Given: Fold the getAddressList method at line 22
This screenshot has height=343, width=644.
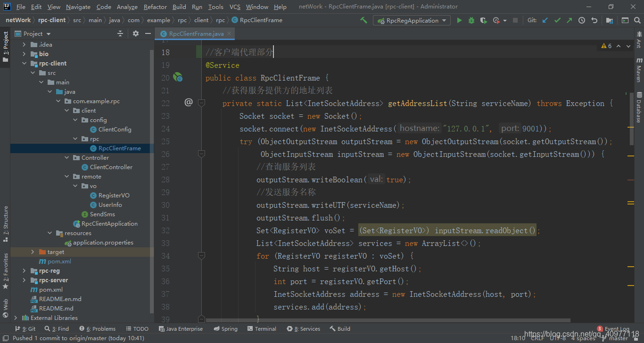Looking at the screenshot, I should (201, 103).
